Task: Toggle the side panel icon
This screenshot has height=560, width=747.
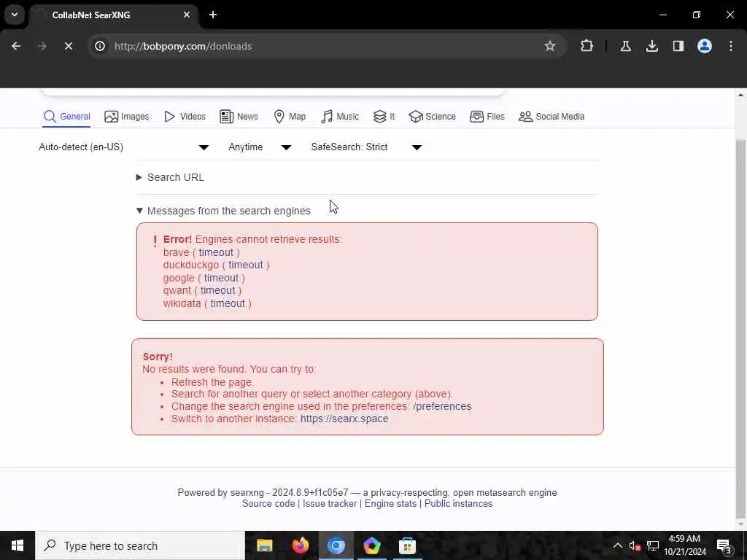Action: click(x=678, y=46)
